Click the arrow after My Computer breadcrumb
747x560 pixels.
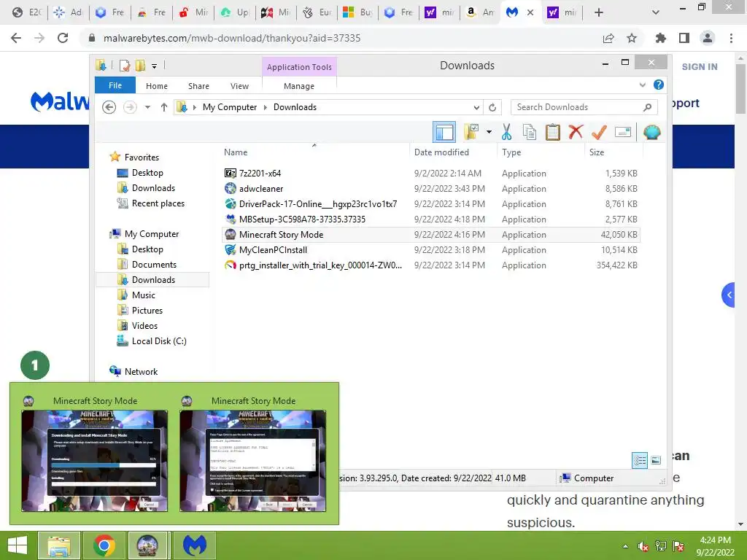[266, 107]
